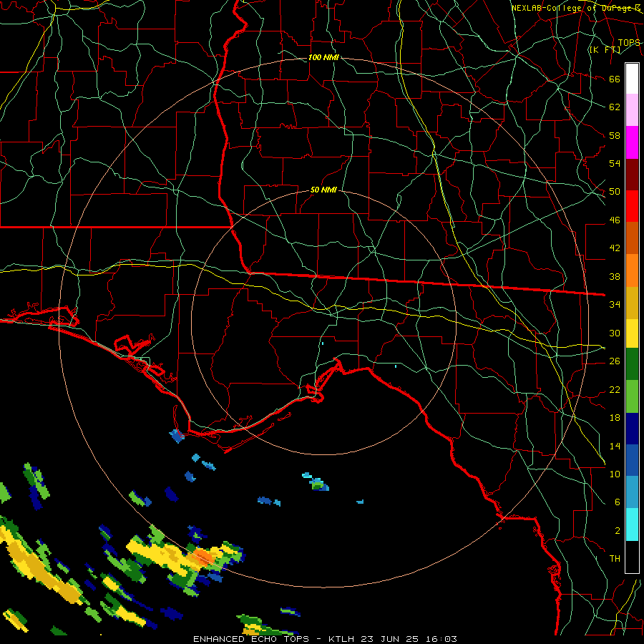The height and width of the screenshot is (644, 644).
Task: Click the white swatch in the tops legend
Action: click(632, 79)
